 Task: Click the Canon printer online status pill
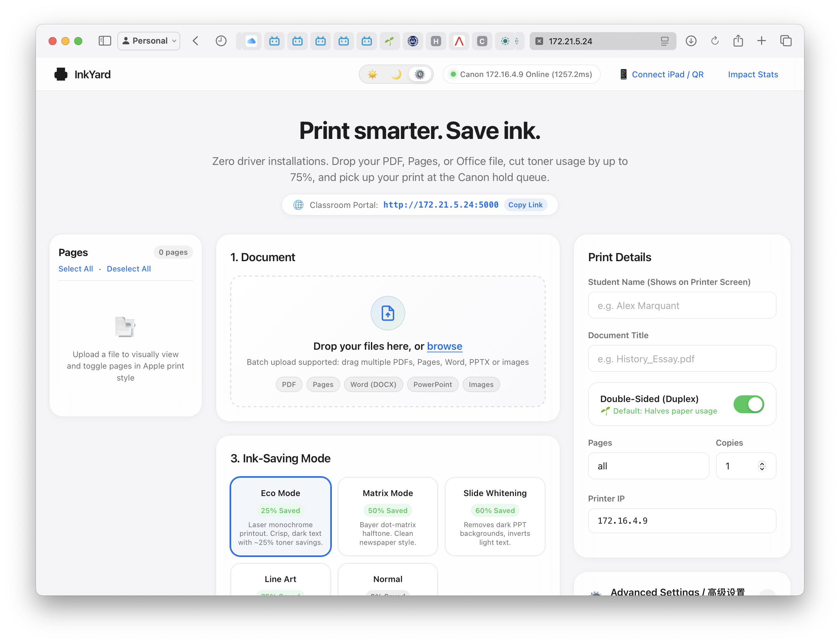point(522,74)
